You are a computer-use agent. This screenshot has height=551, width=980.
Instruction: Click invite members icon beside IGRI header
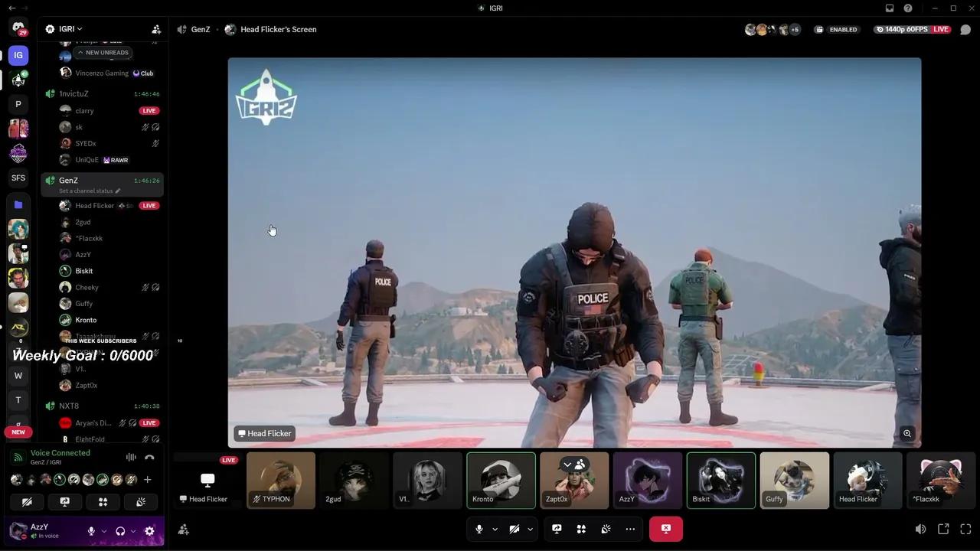point(156,29)
